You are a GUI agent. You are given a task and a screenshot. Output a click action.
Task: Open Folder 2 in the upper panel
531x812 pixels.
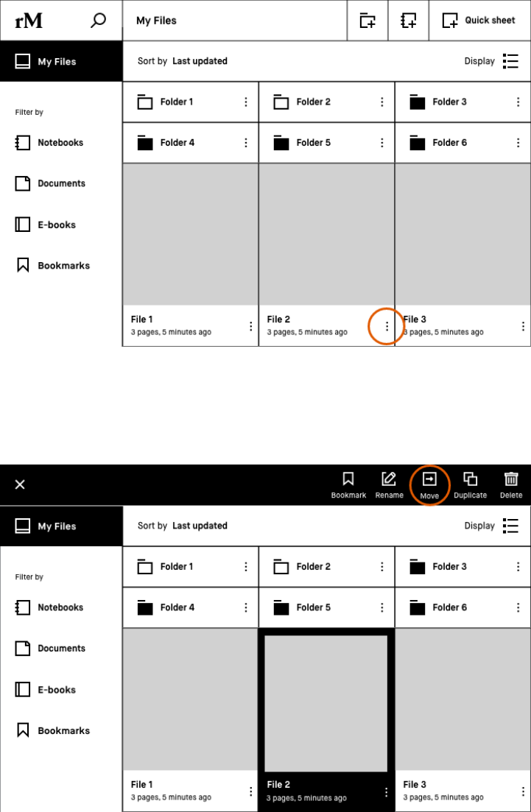click(326, 102)
